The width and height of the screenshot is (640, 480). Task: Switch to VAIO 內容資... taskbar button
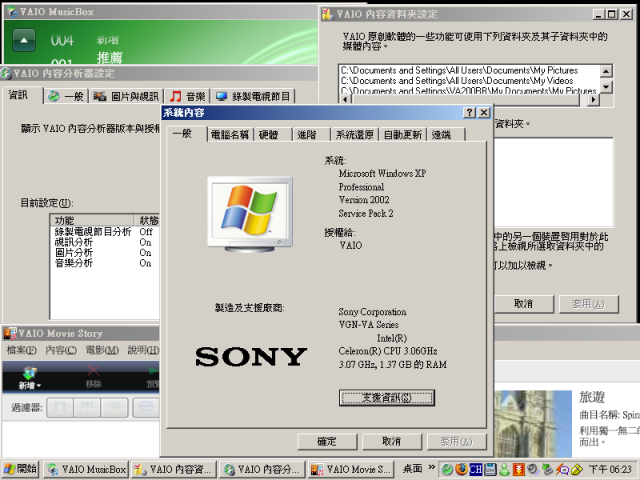174,469
